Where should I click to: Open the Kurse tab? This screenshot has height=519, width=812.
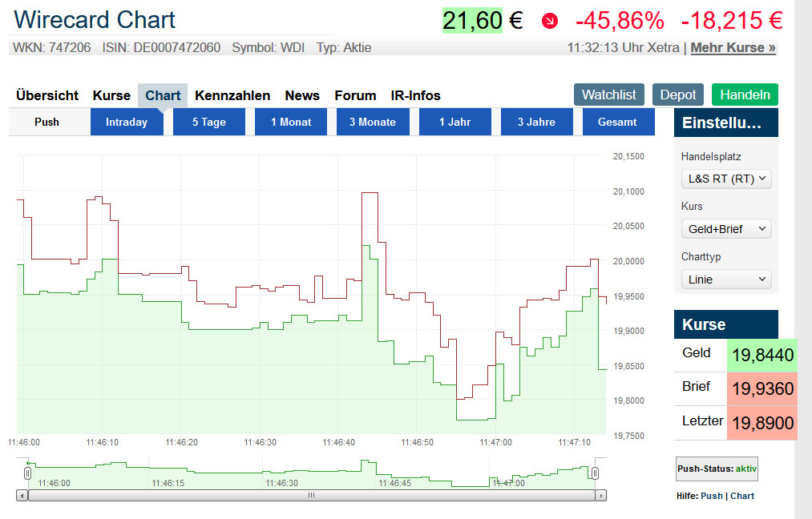111,96
